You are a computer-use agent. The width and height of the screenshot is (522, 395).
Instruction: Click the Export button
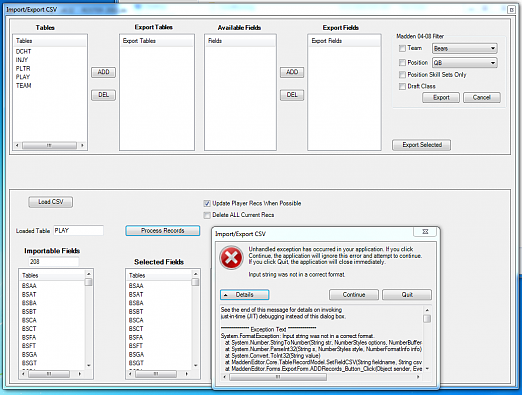pos(441,98)
